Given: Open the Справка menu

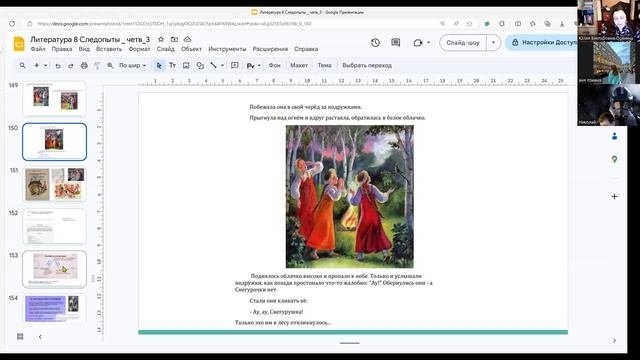Looking at the screenshot, I should [x=306, y=49].
